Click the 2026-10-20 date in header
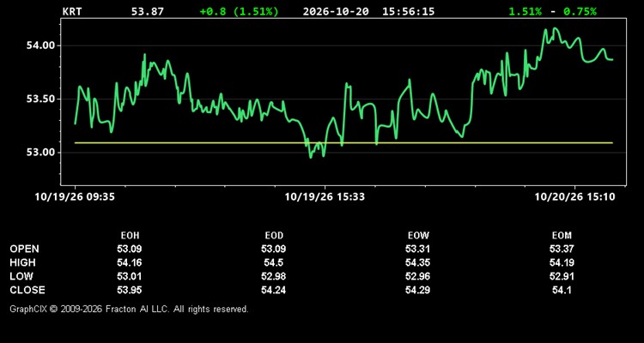The image size is (644, 343). [x=336, y=11]
